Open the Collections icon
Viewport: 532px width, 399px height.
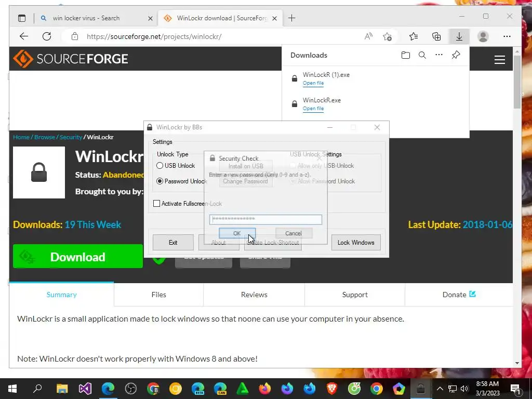tap(436, 36)
